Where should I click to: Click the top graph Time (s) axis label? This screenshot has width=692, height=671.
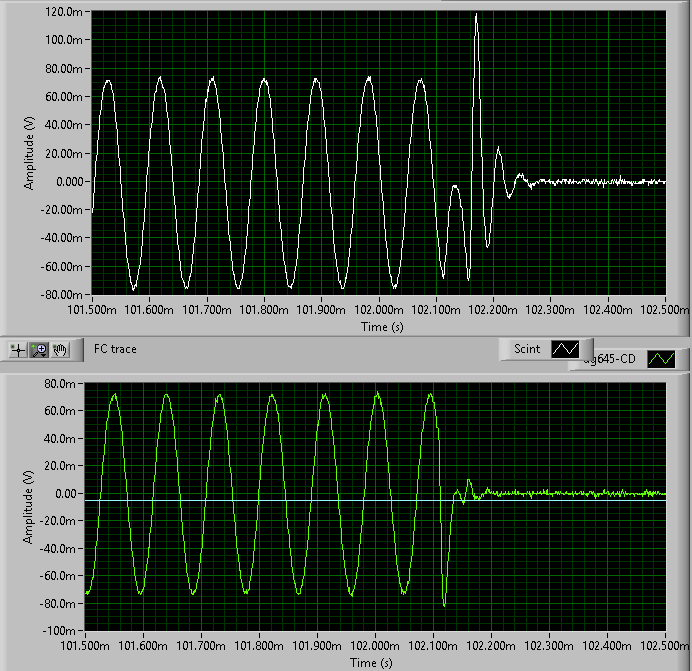coord(382,327)
